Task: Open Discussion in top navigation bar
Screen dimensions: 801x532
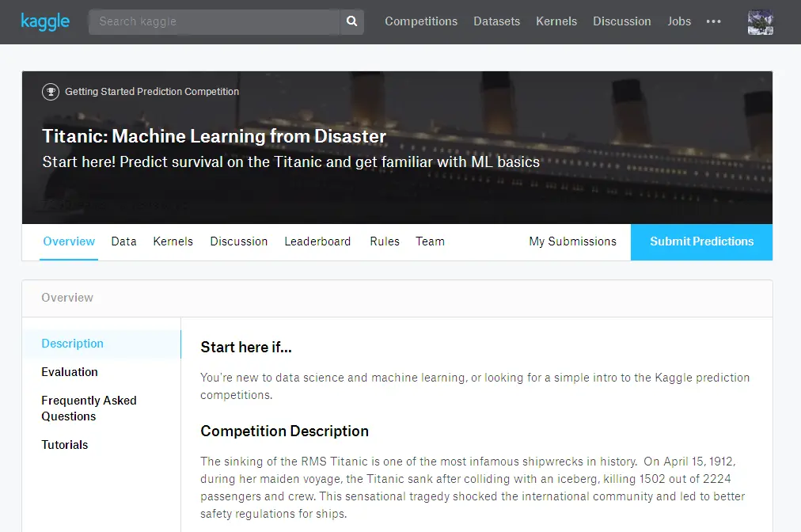Action: click(621, 21)
